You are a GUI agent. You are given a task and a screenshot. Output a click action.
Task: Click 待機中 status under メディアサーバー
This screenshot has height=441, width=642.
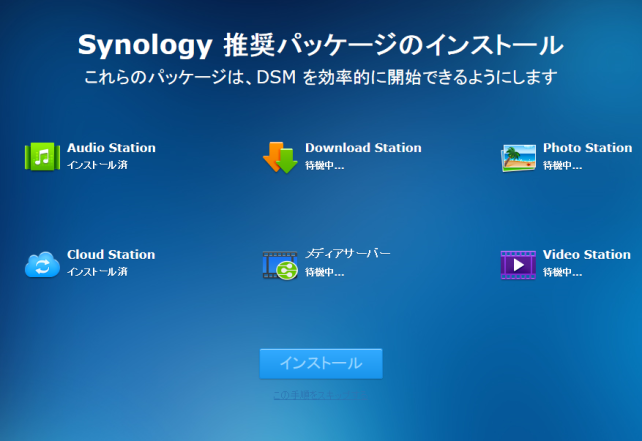[325, 272]
